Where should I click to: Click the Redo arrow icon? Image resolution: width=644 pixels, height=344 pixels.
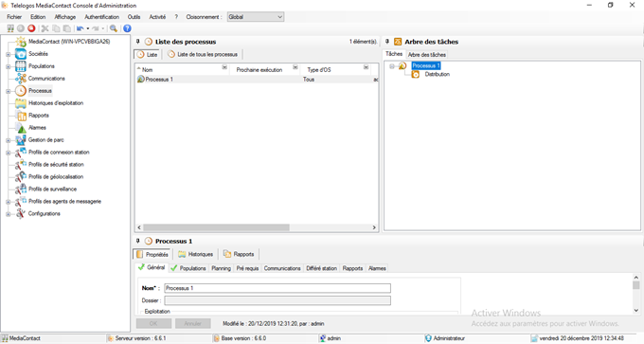pos(96,28)
